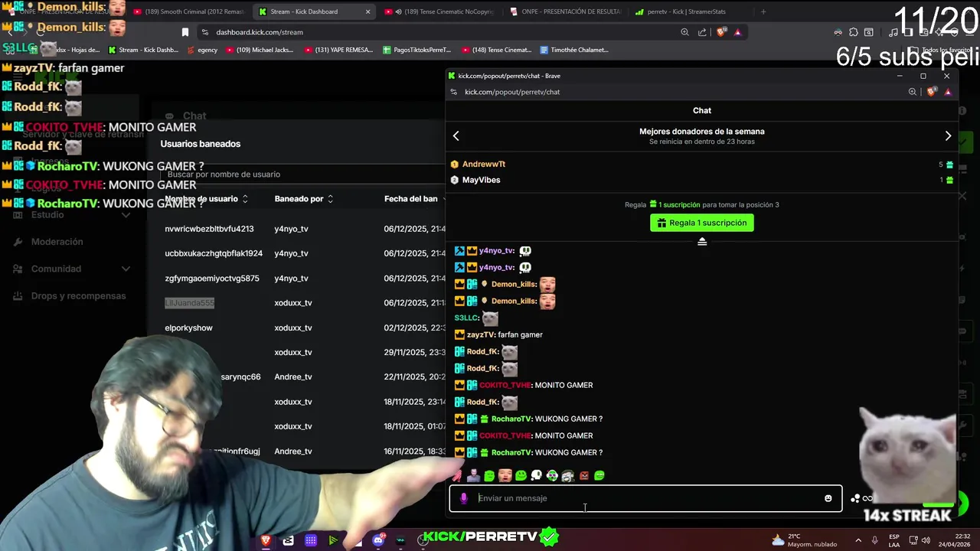Switch to Smooth Criminal YouTube tab

click(188, 11)
